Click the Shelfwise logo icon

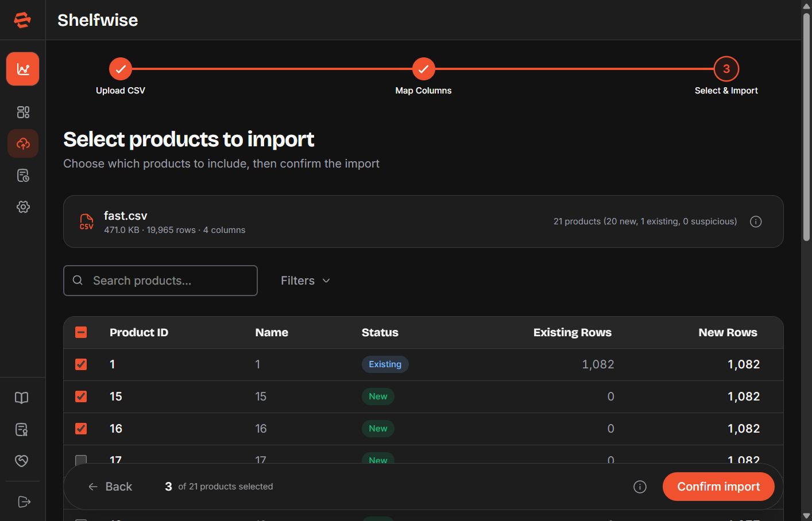22,20
